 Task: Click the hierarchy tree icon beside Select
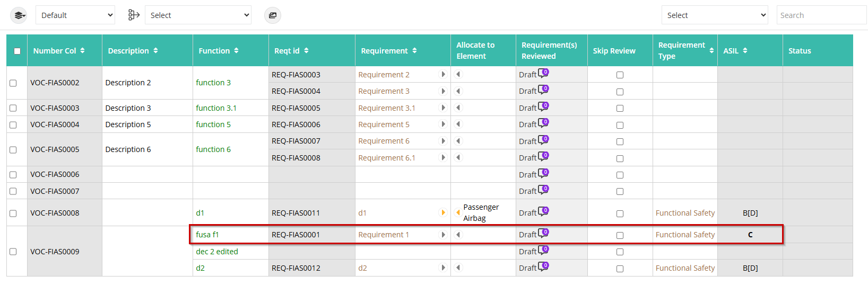tap(134, 15)
